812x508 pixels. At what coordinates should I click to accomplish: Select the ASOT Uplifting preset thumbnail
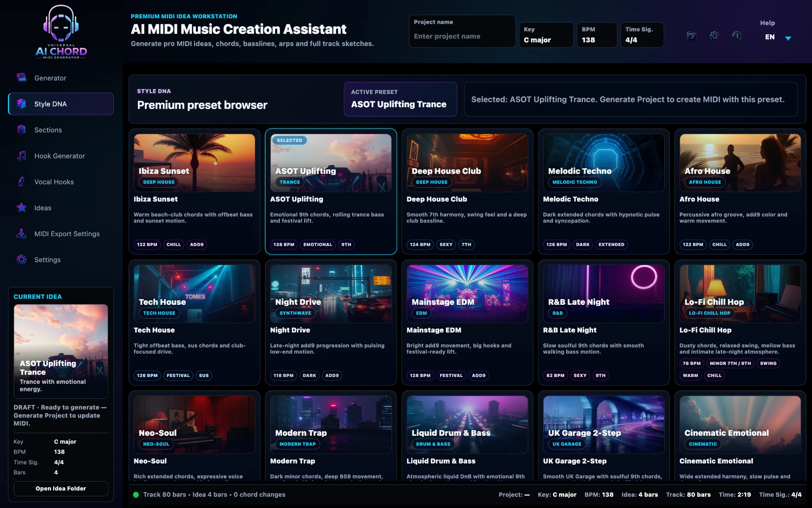pos(331,163)
